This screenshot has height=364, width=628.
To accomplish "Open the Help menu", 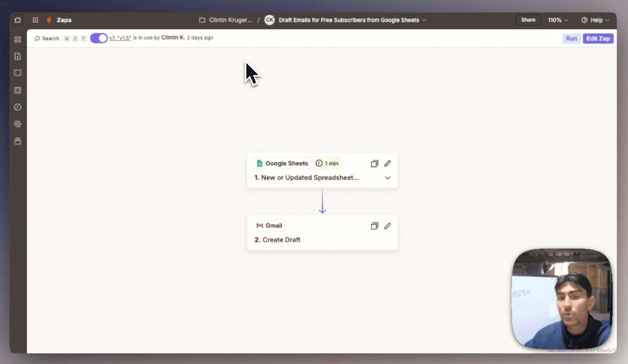I will coord(595,20).
